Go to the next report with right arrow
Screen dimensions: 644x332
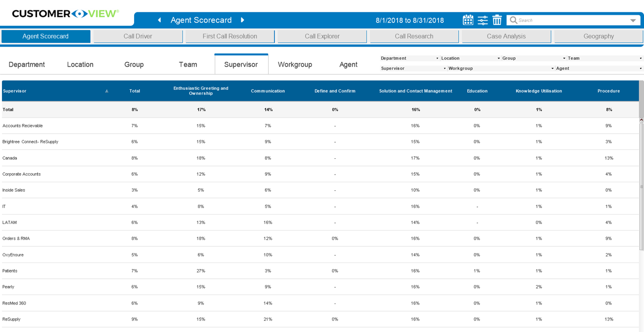click(242, 20)
